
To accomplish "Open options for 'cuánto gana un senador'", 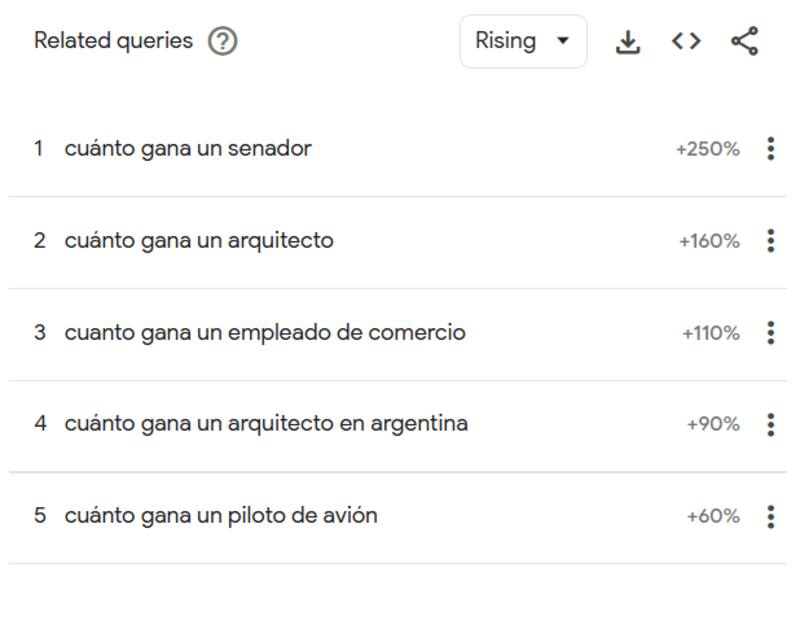I will (x=770, y=149).
